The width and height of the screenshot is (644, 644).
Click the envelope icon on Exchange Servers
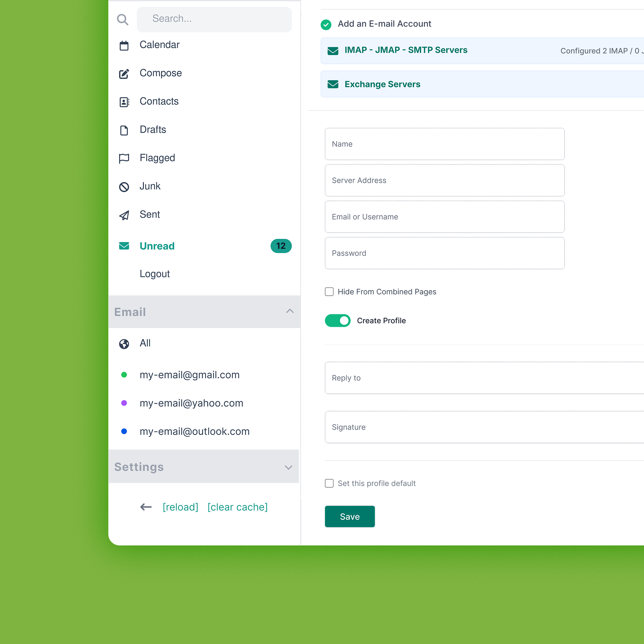click(333, 84)
